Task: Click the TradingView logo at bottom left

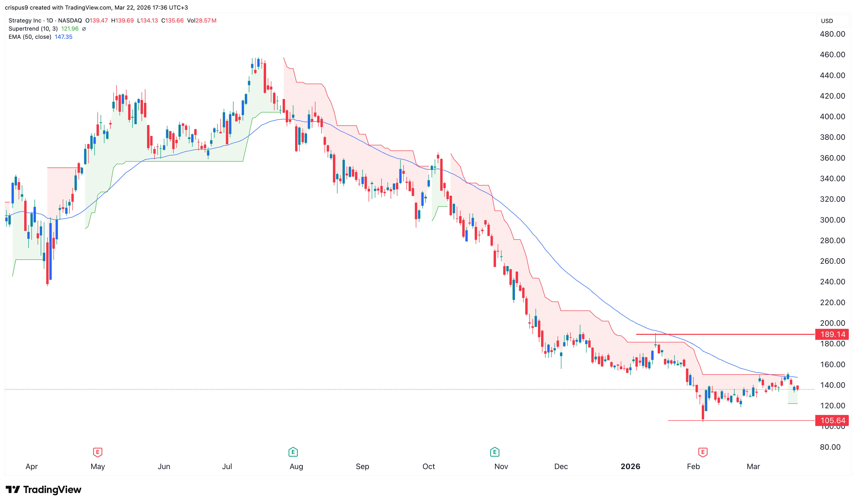Action: point(44,489)
